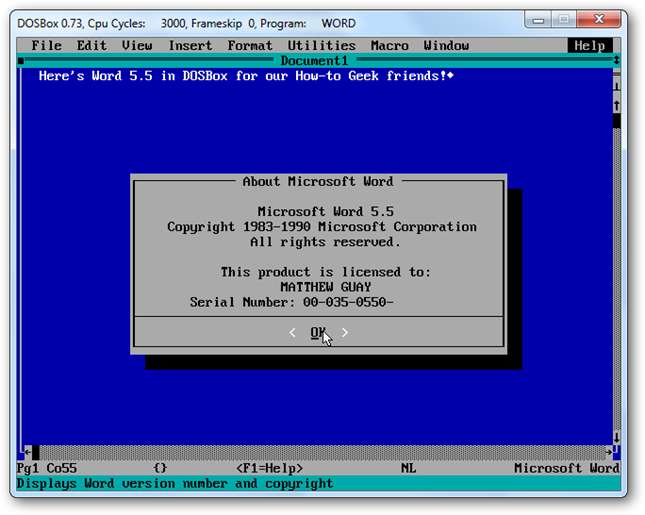Viewport: 645px width, 515px height.
Task: Click the vertical scrollbar thumb
Action: coord(616,121)
